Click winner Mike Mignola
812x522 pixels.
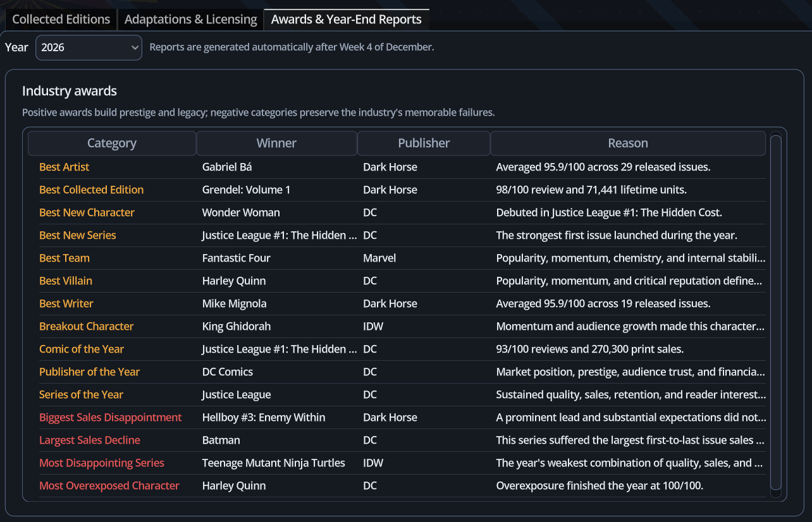click(x=235, y=304)
